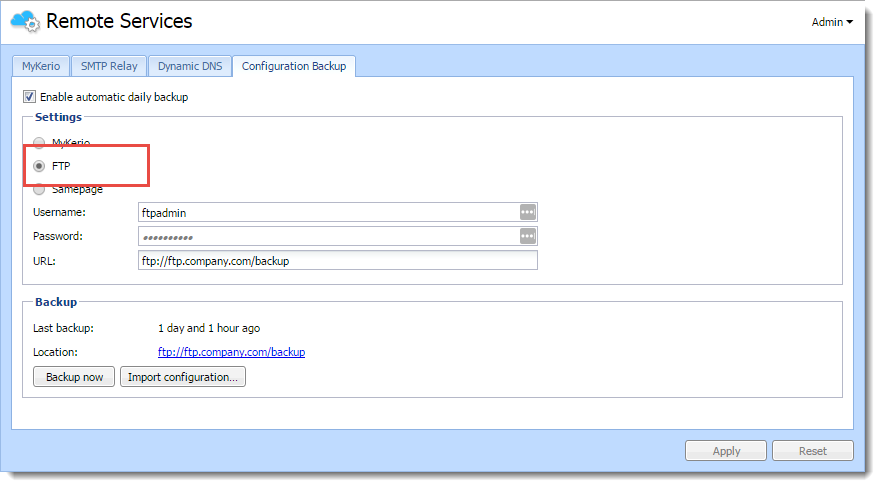Switch to the Dynamic DNS tab

[x=190, y=66]
